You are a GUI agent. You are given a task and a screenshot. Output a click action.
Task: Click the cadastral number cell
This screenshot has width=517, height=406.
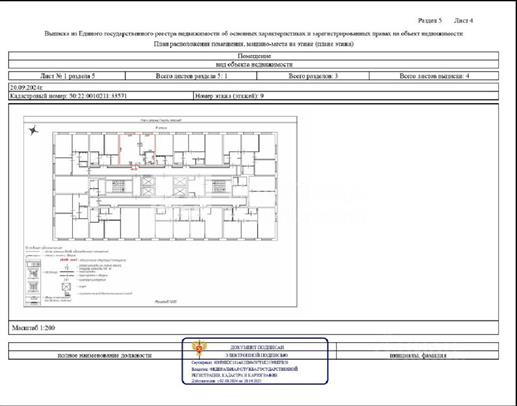click(x=101, y=96)
